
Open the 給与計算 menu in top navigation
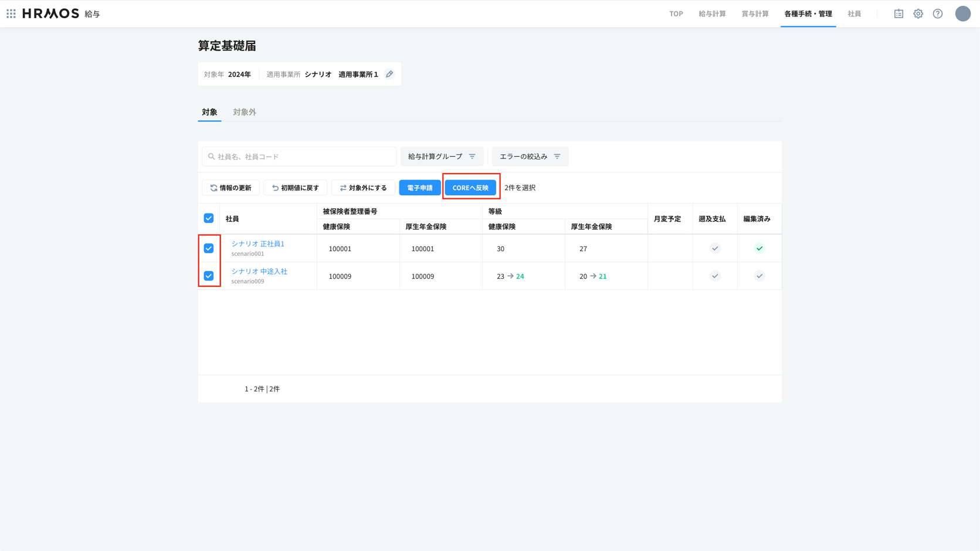click(712, 13)
